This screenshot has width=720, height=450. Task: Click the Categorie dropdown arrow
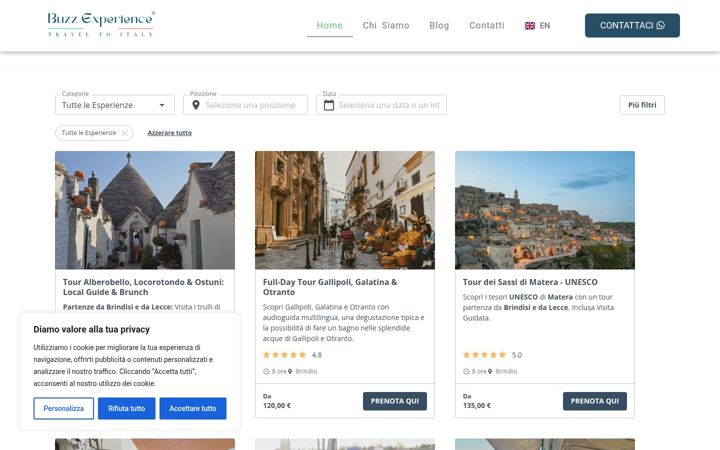[x=162, y=105]
